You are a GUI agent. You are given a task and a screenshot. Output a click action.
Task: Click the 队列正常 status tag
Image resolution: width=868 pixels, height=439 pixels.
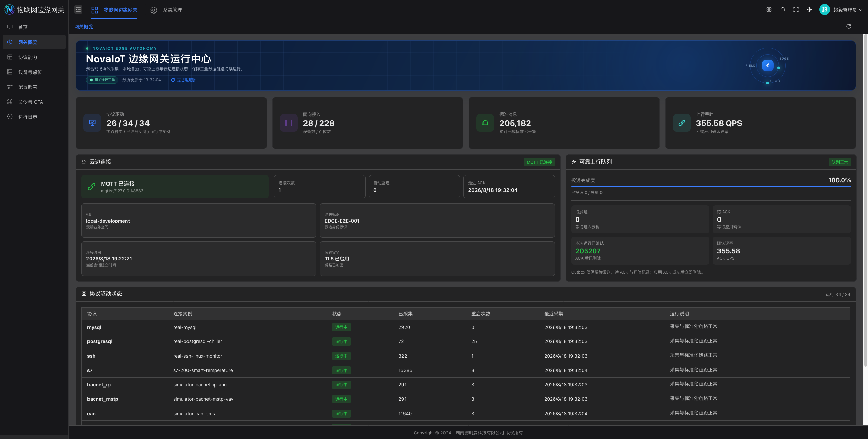tap(840, 162)
